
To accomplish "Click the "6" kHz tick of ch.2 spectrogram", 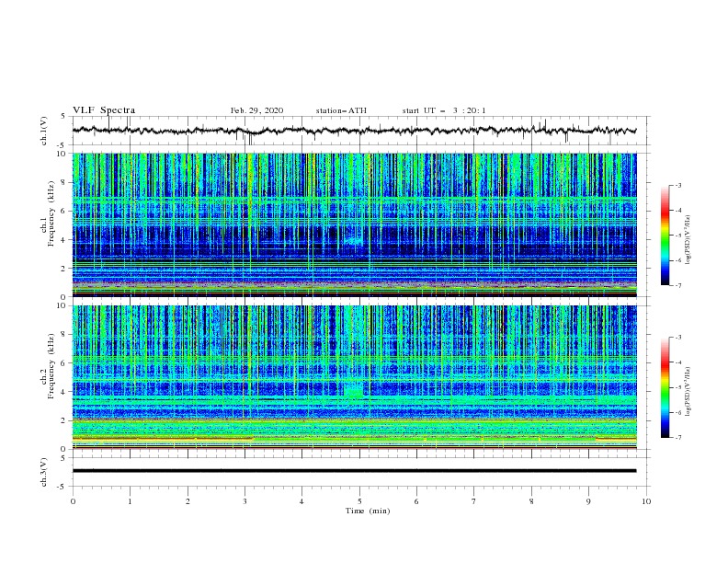I will (x=64, y=362).
